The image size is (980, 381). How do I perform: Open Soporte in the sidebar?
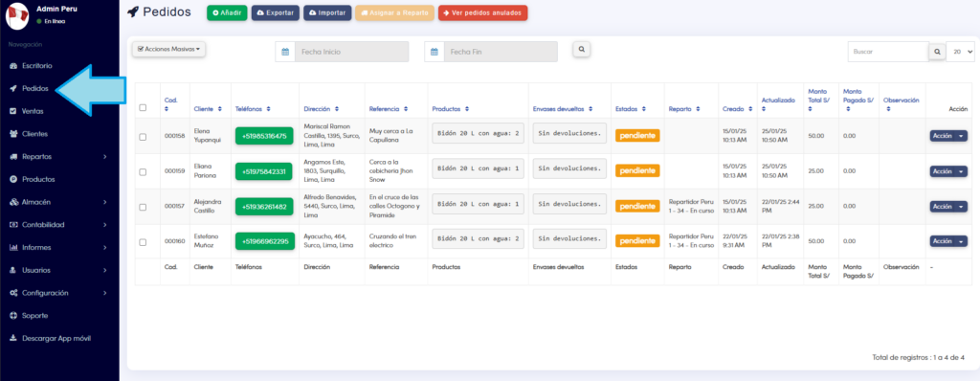(35, 316)
